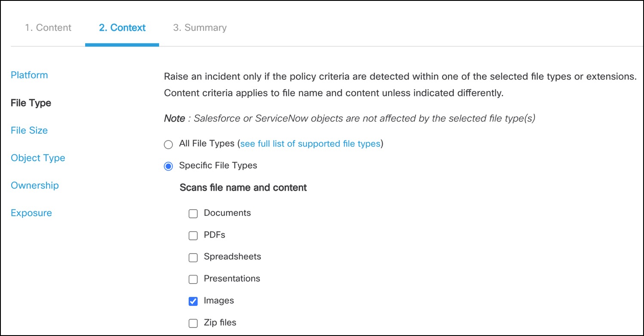Viewport: 644px width, 336px height.
Task: Open full list of supported file types
Action: point(310,144)
